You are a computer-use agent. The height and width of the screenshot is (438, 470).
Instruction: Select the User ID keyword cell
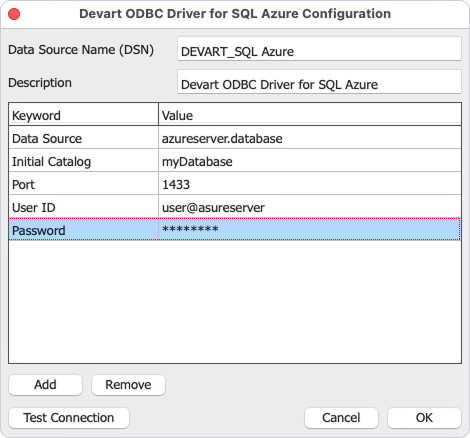(83, 207)
